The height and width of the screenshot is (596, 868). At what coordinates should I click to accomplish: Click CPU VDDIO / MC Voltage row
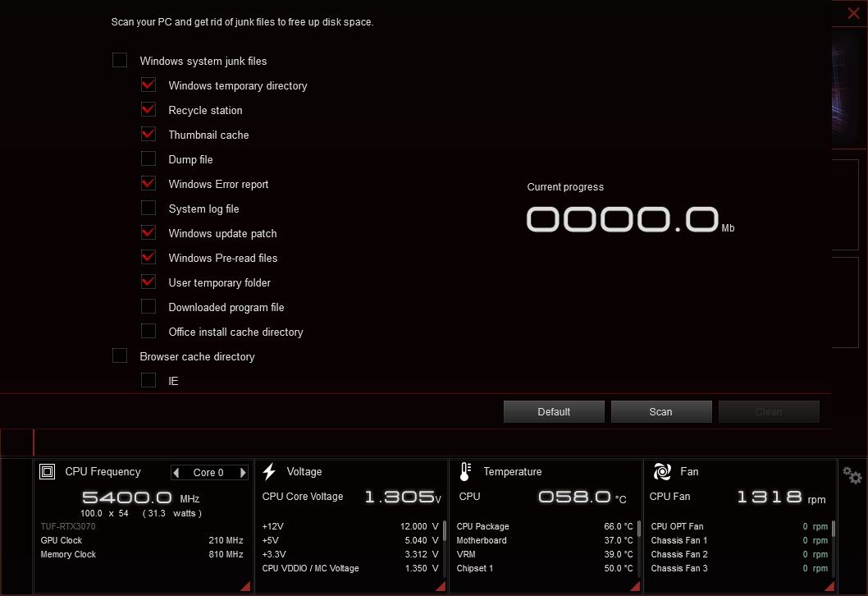pyautogui.click(x=350, y=568)
